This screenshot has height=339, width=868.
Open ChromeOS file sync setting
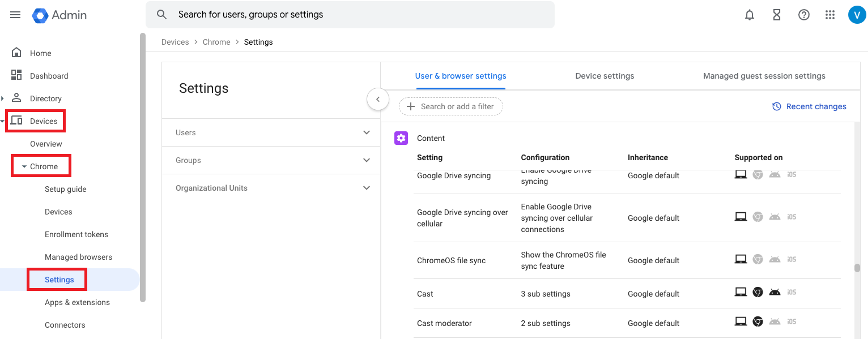coord(627,260)
